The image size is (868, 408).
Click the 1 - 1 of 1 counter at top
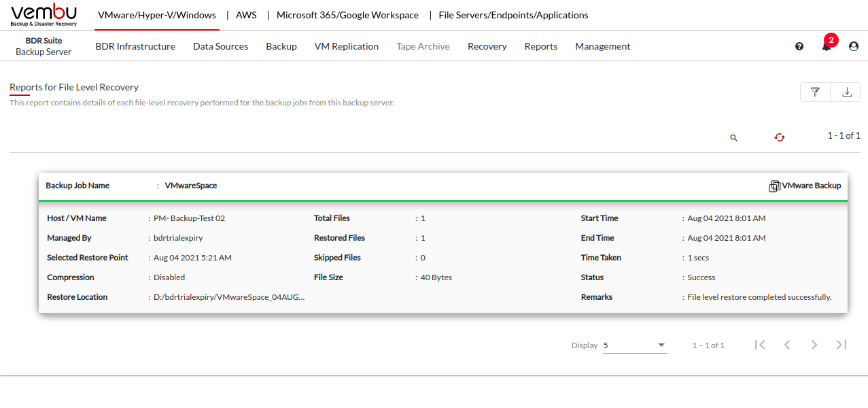pos(844,136)
